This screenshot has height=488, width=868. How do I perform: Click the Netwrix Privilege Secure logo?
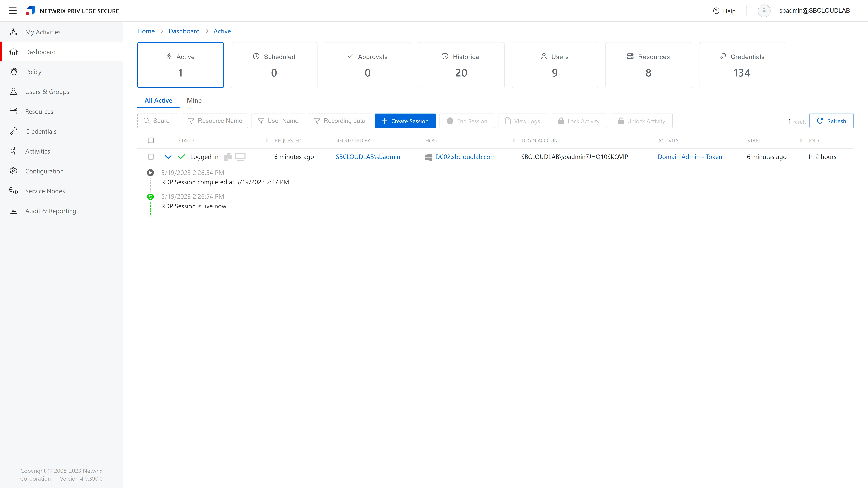point(31,11)
